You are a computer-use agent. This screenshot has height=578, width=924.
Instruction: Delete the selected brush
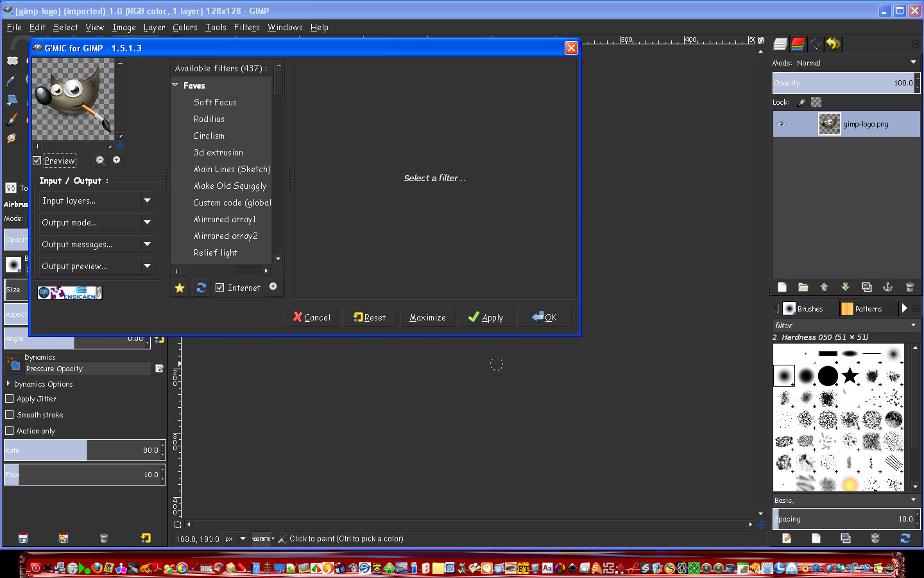[x=875, y=538]
